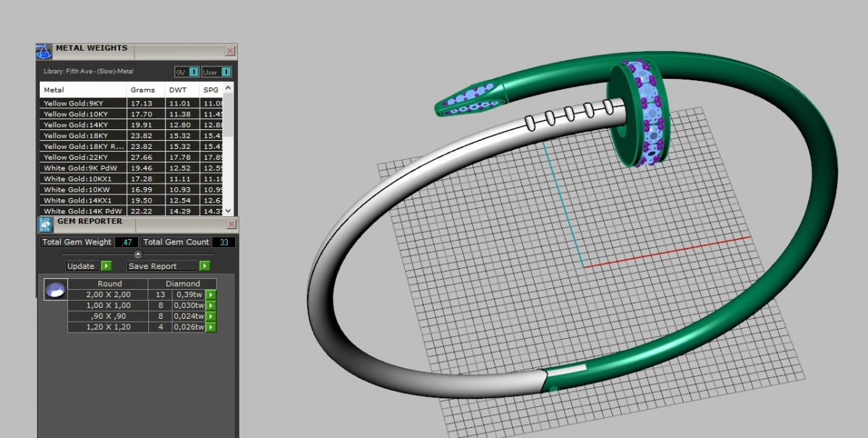This screenshot has width=868, height=438.
Task: Click the ,90 X ,90 size cell
Action: [x=108, y=317]
